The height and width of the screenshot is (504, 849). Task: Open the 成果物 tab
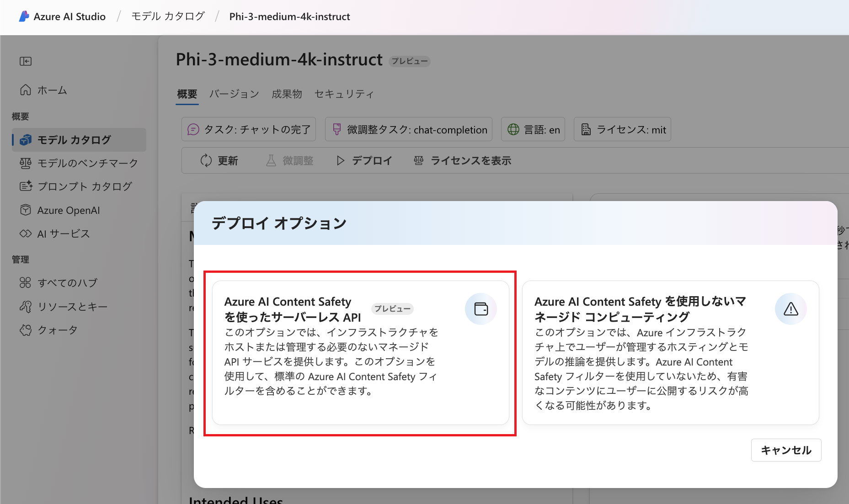(287, 94)
